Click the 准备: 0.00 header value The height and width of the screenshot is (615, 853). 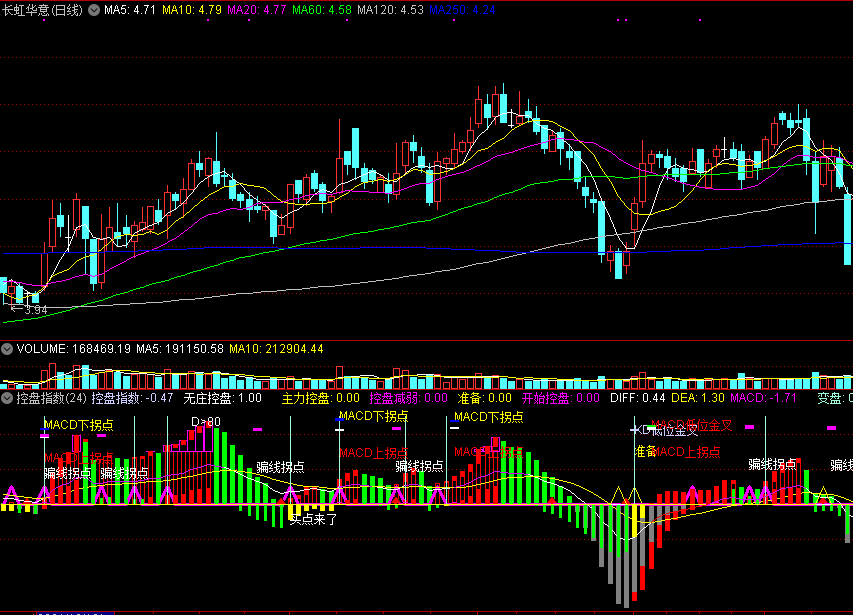pos(484,398)
